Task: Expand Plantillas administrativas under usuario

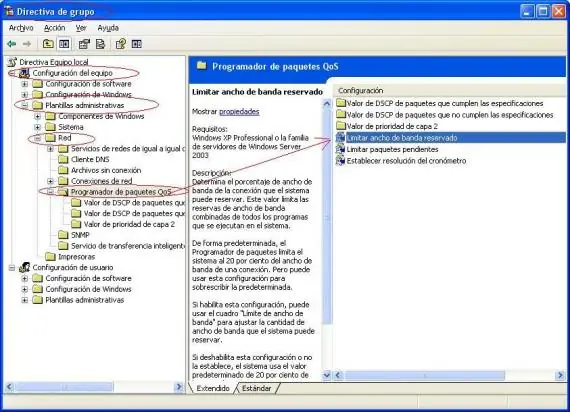Action: 24,300
